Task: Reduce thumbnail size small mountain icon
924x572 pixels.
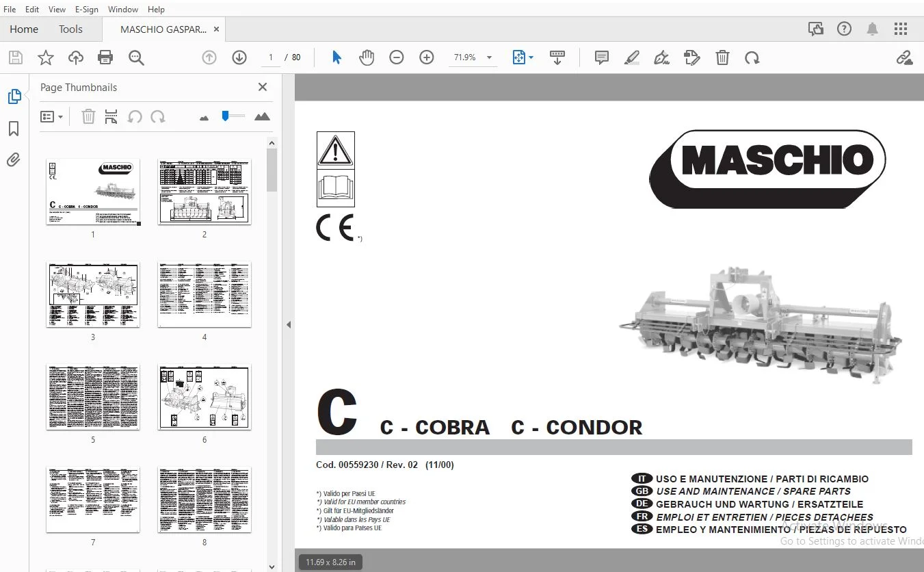Action: click(204, 118)
